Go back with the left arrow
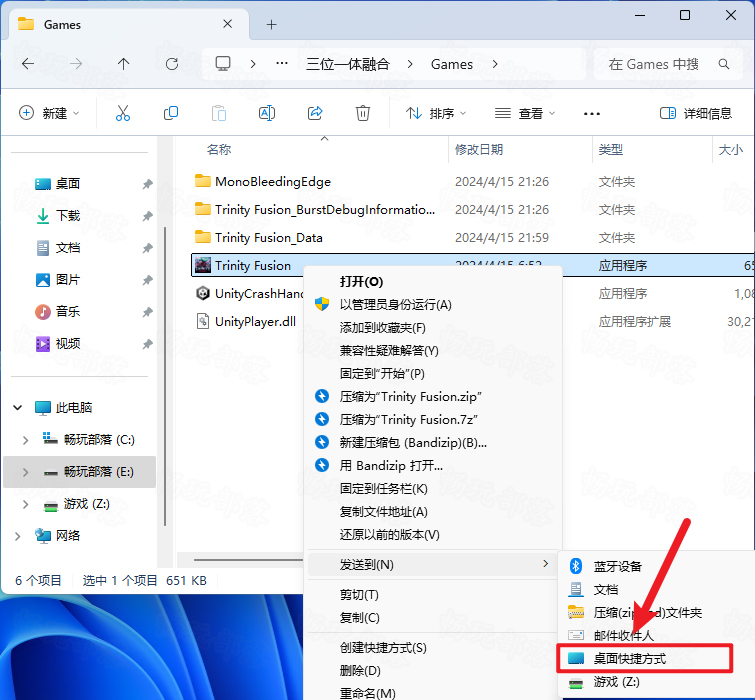This screenshot has width=755, height=700. pos(28,64)
